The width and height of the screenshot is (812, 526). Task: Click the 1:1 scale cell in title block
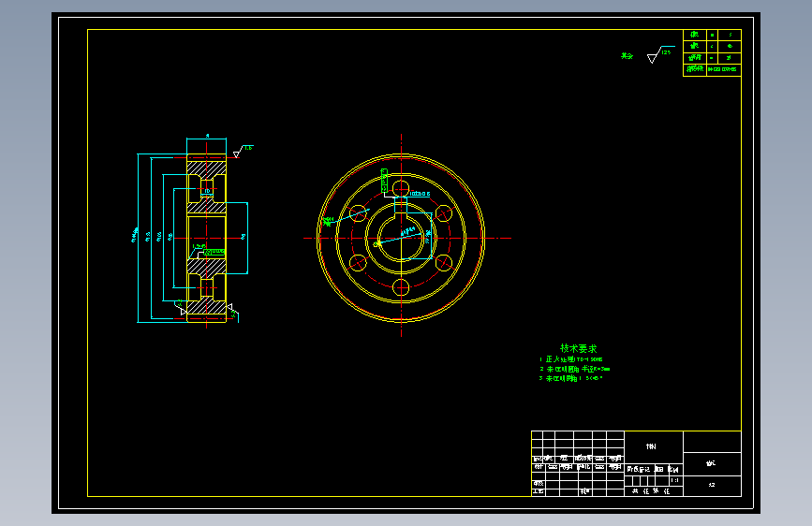(x=674, y=480)
